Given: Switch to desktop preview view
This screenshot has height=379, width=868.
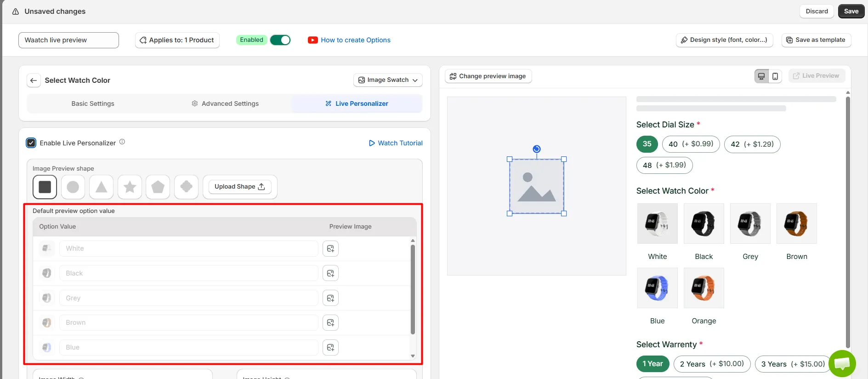Looking at the screenshot, I should pos(761,76).
